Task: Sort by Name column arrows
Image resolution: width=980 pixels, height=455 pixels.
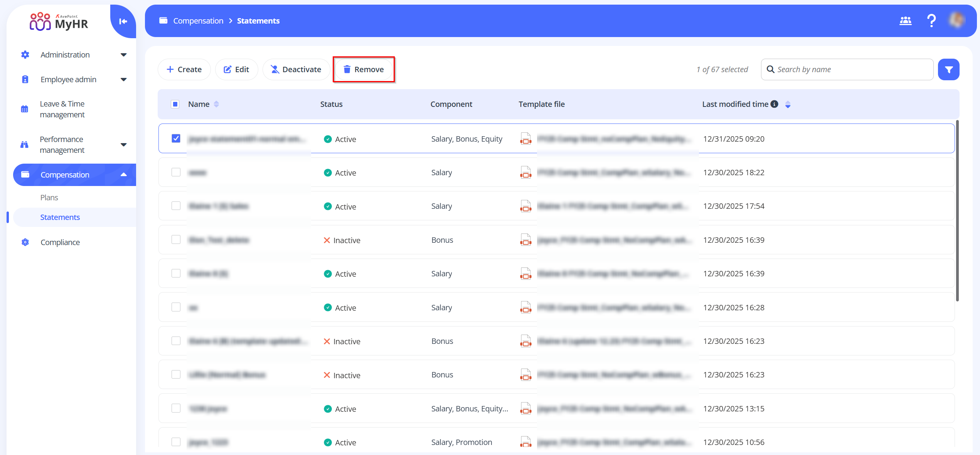Action: tap(216, 104)
